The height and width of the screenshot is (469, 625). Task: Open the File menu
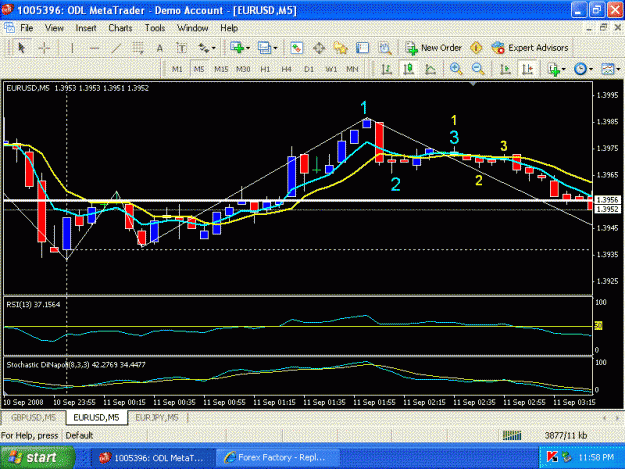tap(27, 28)
